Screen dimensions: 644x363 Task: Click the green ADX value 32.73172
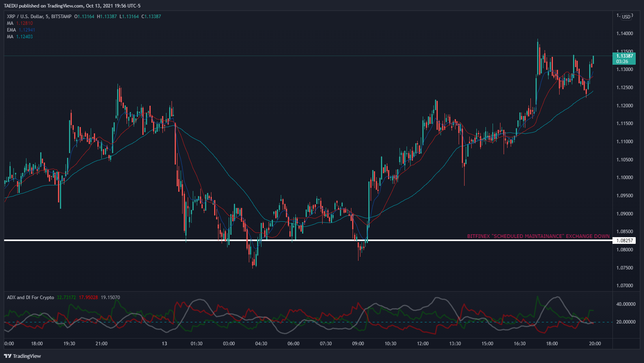click(66, 298)
